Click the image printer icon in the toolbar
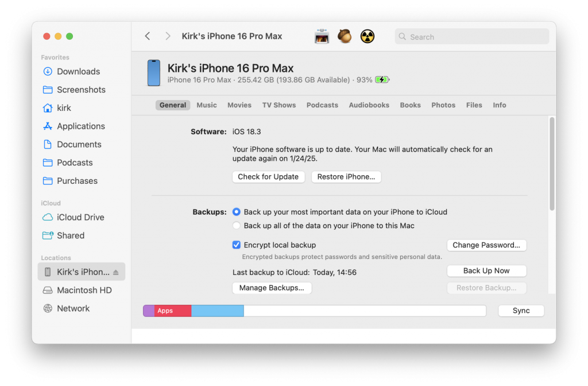The width and height of the screenshot is (588, 386). [322, 36]
